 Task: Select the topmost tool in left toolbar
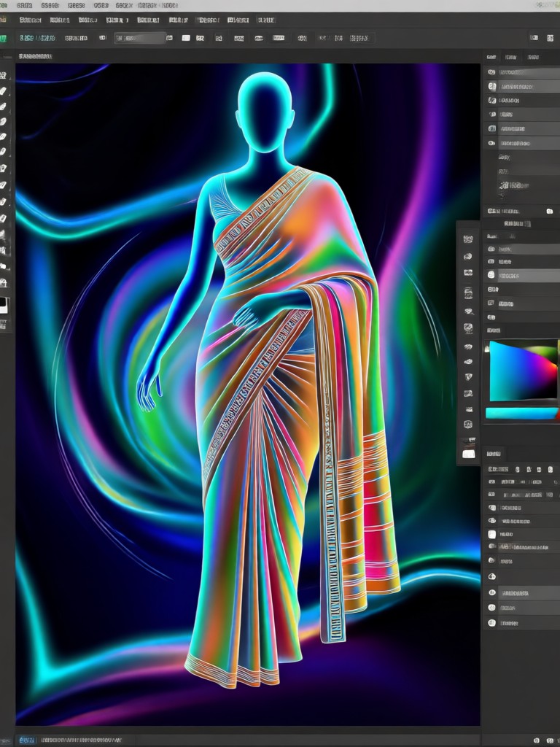click(x=3, y=75)
